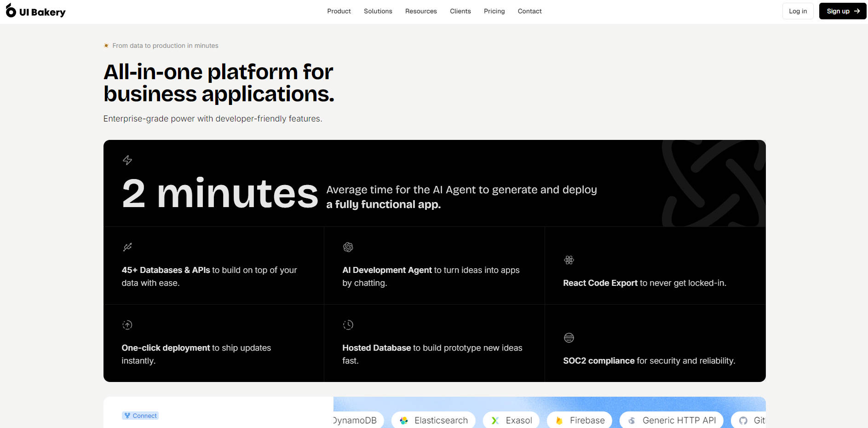Expand the Solutions menu
Viewport: 868px width, 428px height.
pos(378,11)
